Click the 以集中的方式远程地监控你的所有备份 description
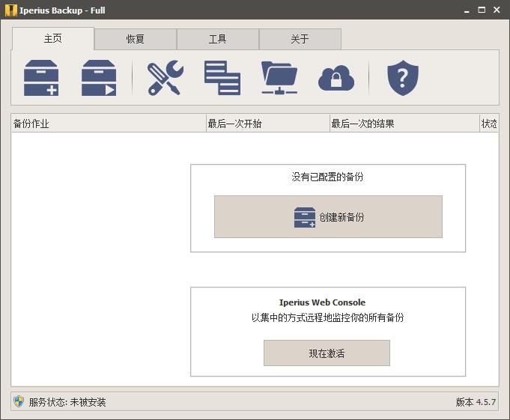 point(327,317)
